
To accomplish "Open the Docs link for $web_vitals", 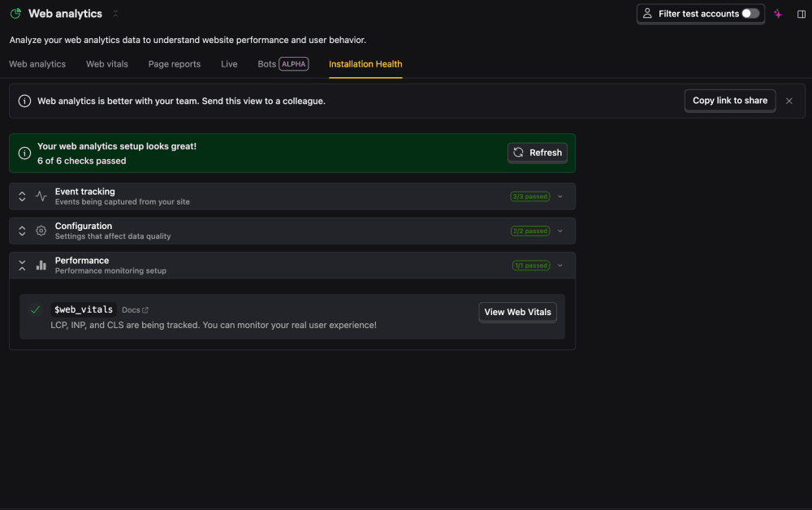I will [x=135, y=309].
